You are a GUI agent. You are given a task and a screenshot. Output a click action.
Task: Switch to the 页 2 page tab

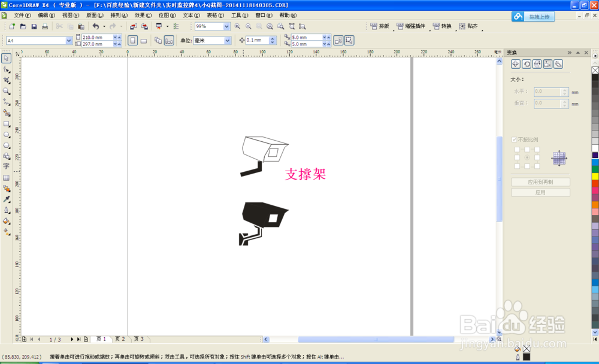click(x=119, y=338)
